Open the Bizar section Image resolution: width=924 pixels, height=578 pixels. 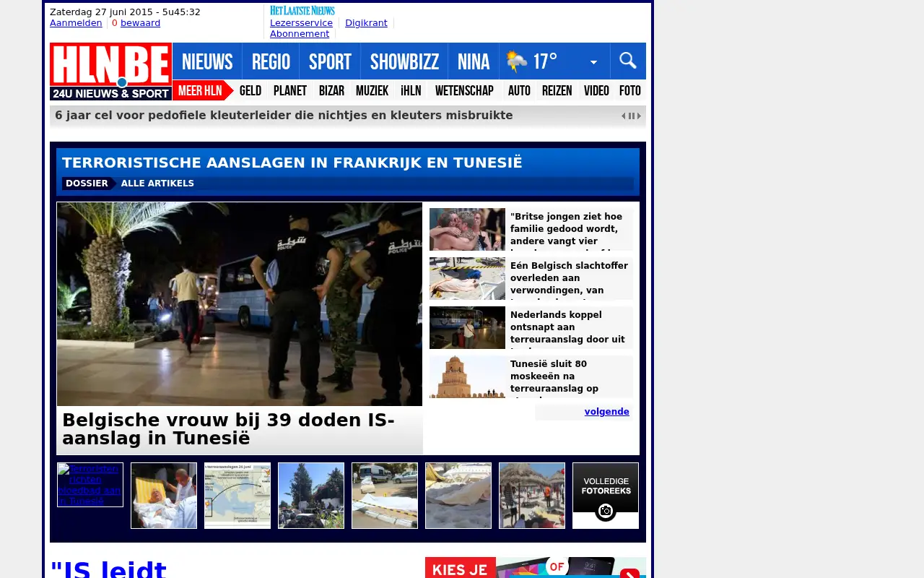pyautogui.click(x=331, y=90)
